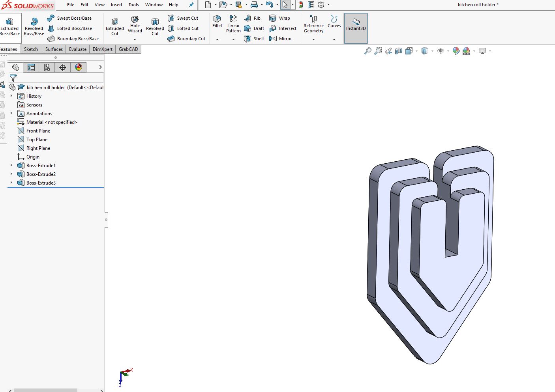Viewport: 555px width, 392px height.
Task: Open the ConfigurationManager tab icon
Action: (47, 67)
